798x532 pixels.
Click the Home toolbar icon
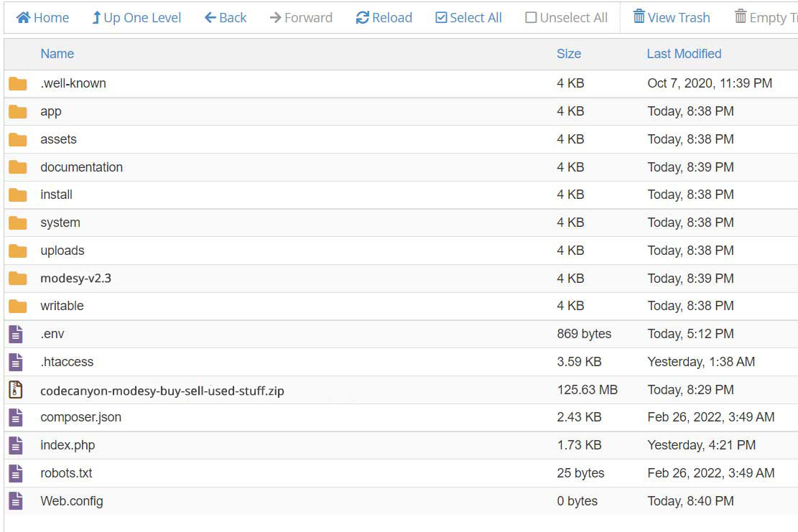click(23, 17)
